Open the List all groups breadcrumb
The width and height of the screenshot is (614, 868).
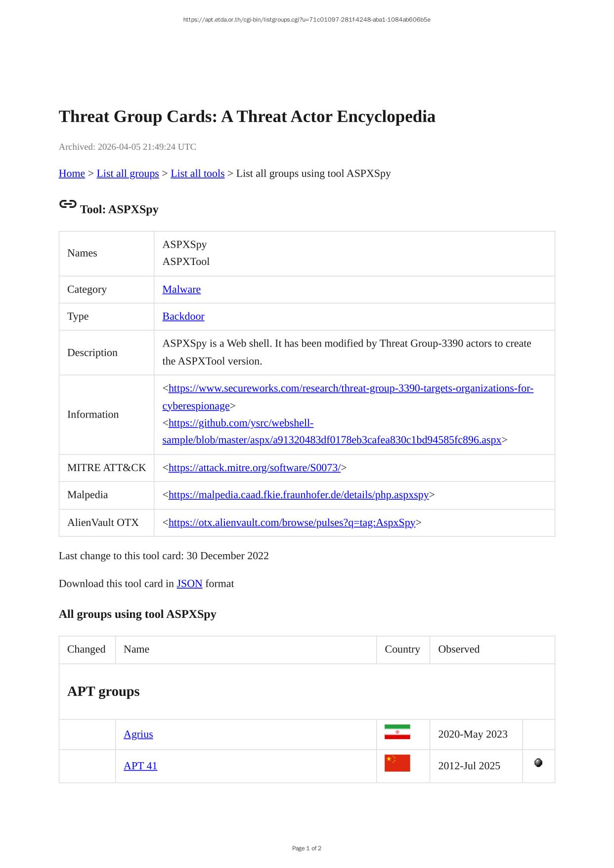click(128, 174)
